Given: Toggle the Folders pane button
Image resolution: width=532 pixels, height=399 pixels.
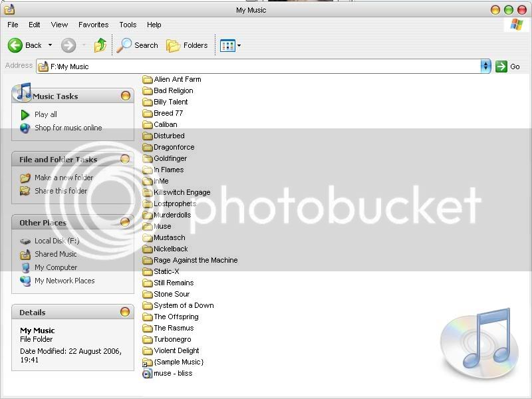Looking at the screenshot, I should pyautogui.click(x=187, y=45).
